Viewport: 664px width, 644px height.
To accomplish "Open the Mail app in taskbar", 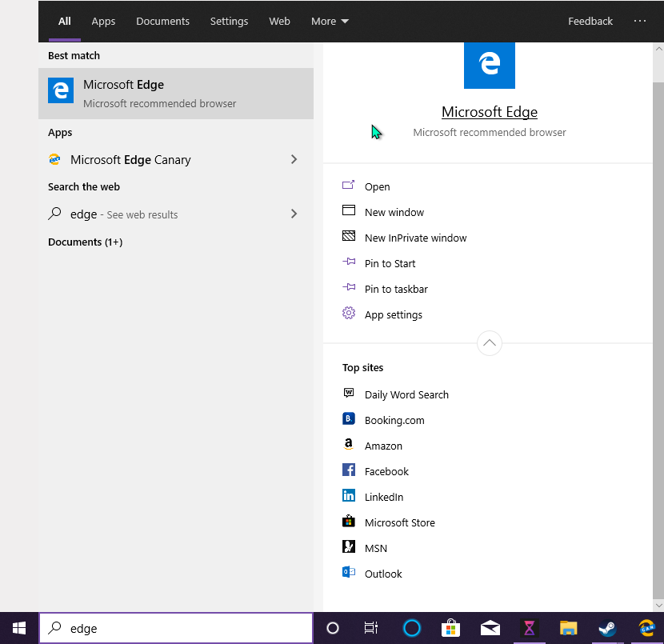I will (x=490, y=628).
